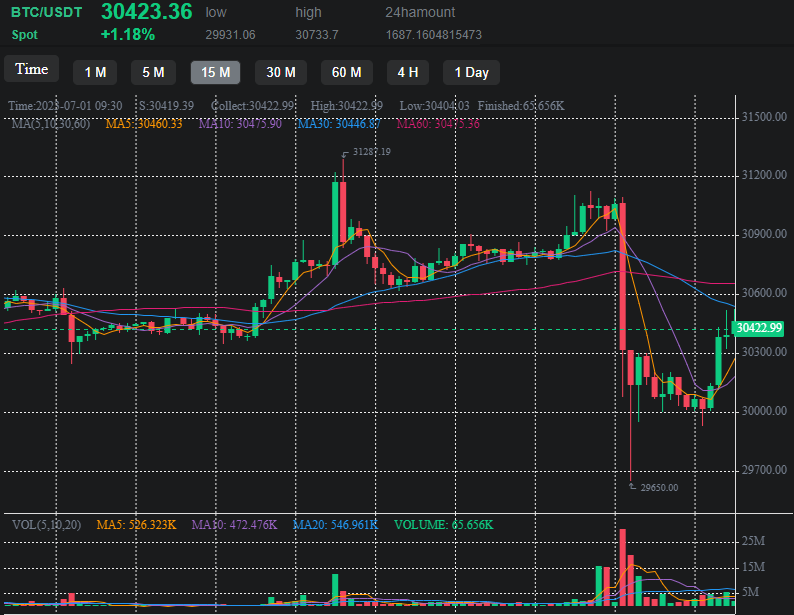Switch to the 60 M interval
The image size is (794, 615).
point(347,72)
